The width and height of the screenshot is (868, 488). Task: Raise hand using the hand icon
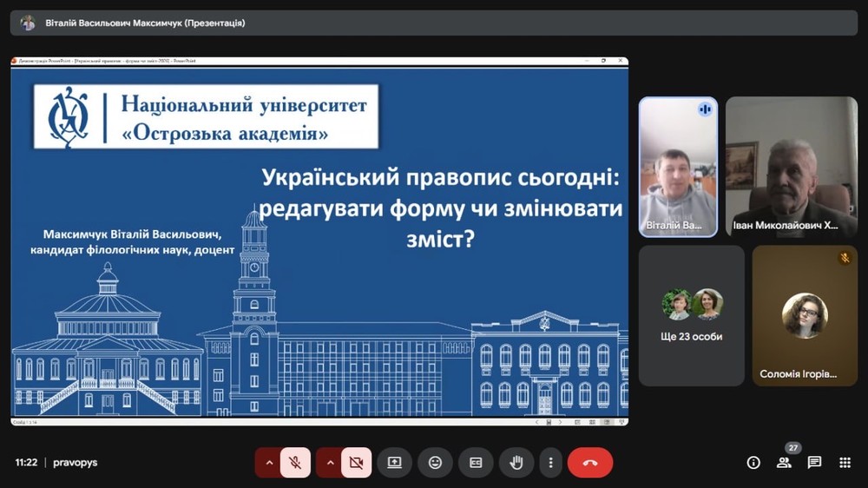pos(516,463)
